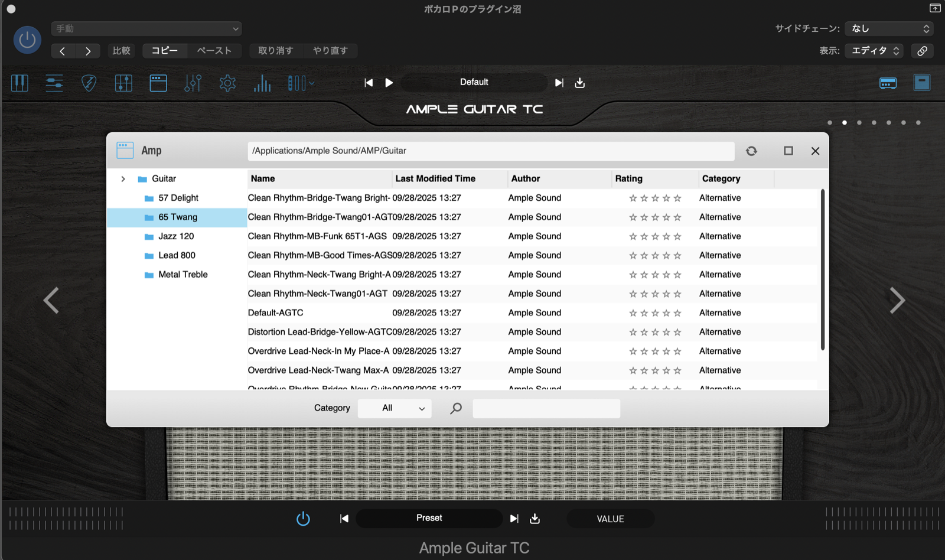The height and width of the screenshot is (560, 945).
Task: Go to previous page with left arrow
Action: coord(51,300)
